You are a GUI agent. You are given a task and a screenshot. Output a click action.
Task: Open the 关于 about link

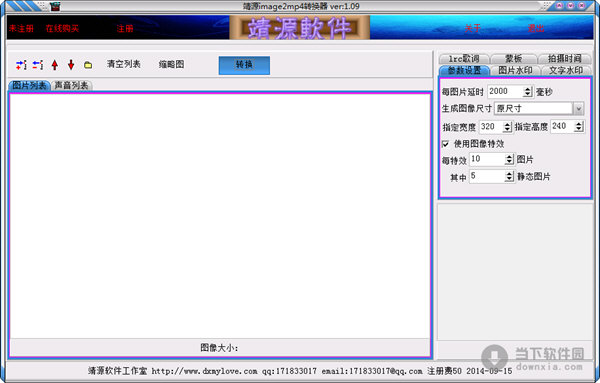[472, 28]
